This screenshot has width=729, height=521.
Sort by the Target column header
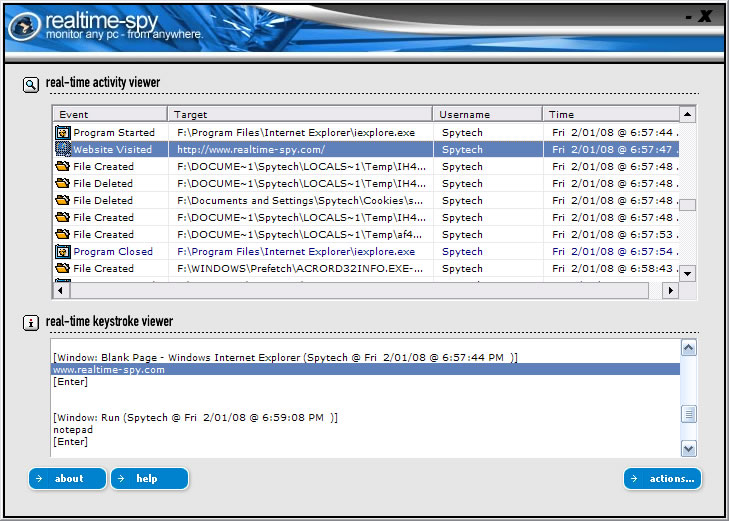(x=300, y=114)
